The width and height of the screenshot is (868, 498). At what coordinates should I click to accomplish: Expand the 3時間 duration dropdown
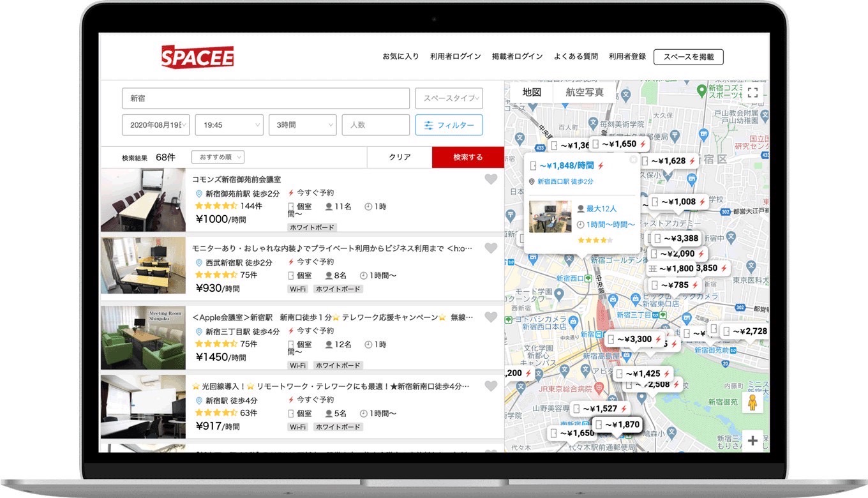(x=302, y=125)
